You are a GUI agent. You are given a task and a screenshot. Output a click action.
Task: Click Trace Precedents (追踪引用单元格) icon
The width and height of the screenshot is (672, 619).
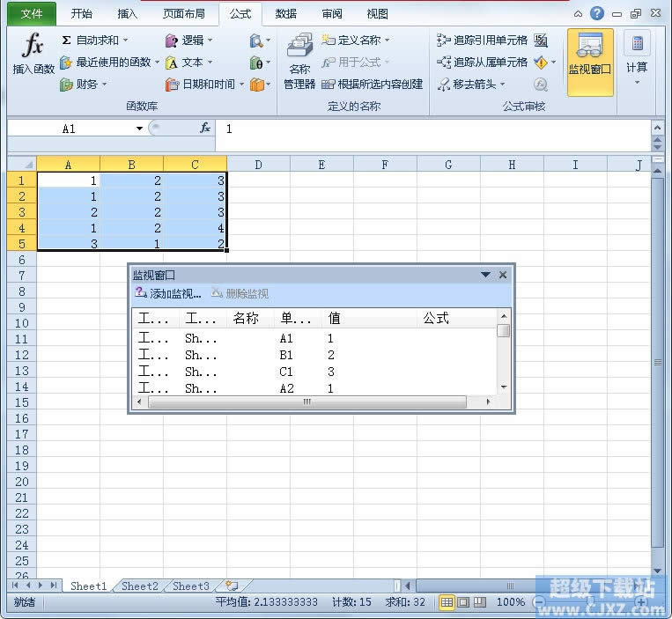point(444,40)
